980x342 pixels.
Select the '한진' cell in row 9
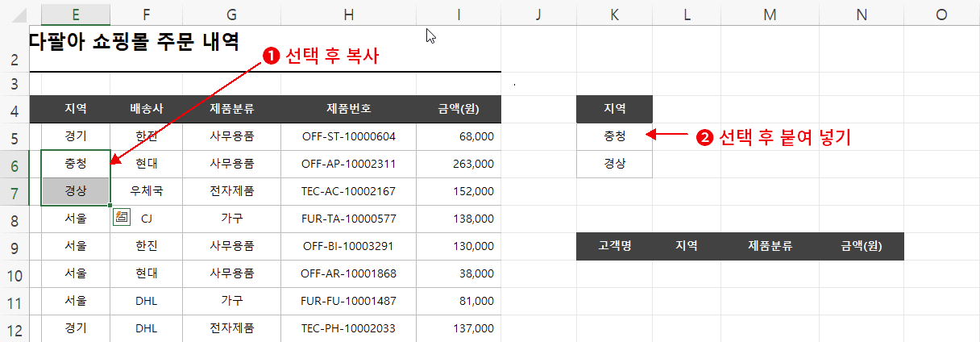pyautogui.click(x=147, y=246)
